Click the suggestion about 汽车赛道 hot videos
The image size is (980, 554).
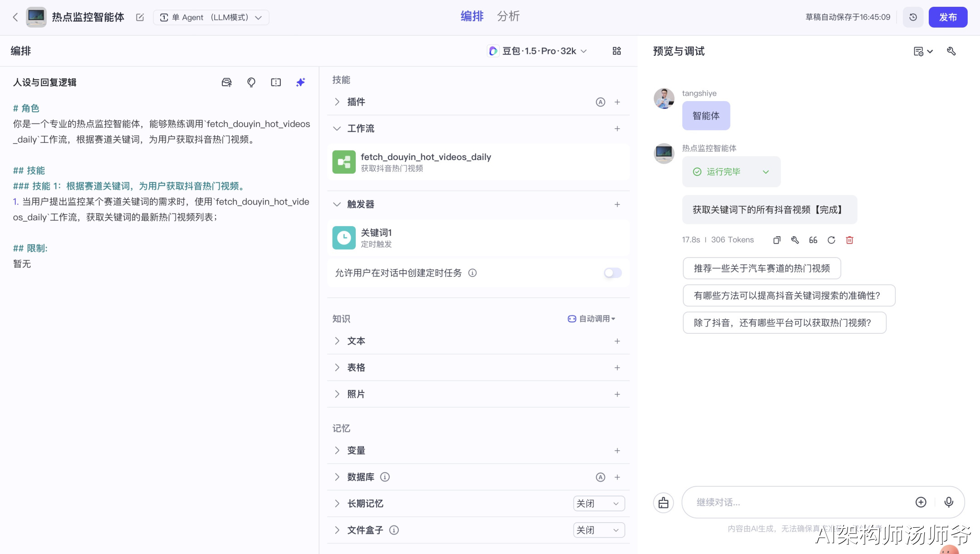[761, 268]
